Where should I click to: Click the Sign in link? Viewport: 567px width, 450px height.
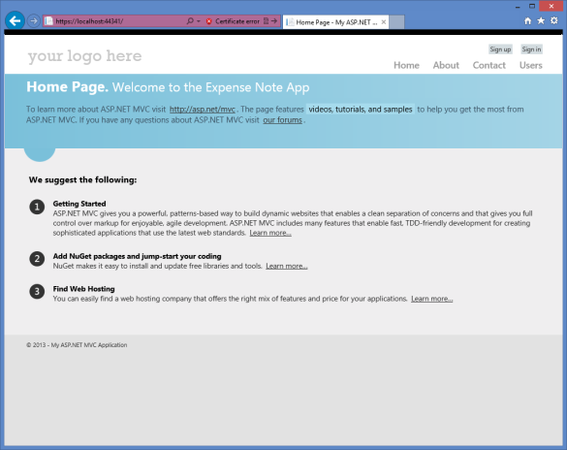tap(532, 49)
